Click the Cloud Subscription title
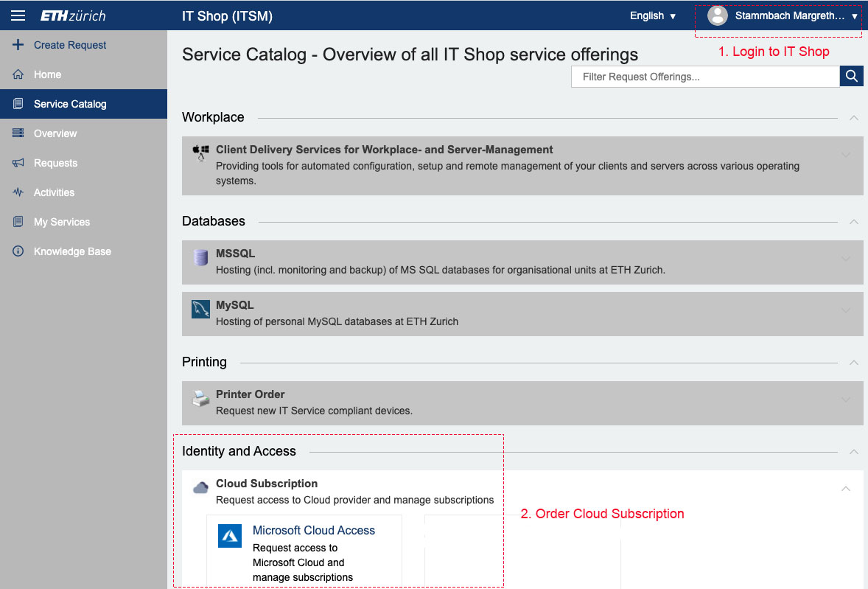 [x=266, y=484]
